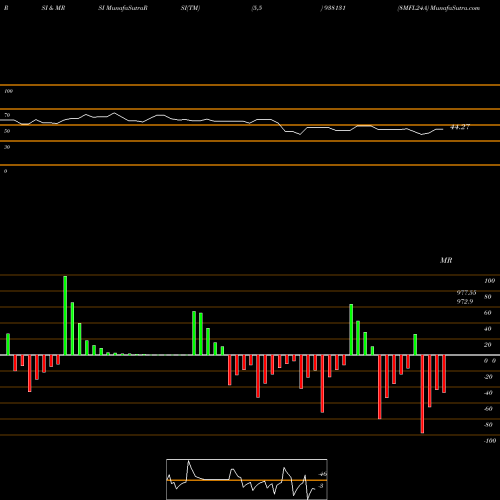Click the -40 label on the MR axis
This screenshot has height=500, width=500.
(488, 393)
